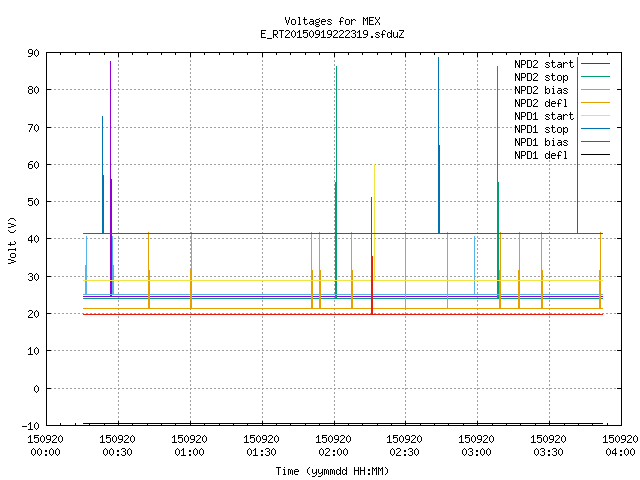Image resolution: width=640 pixels, height=480 pixels.
Task: Click the x-axis label 150920 02:00
Action: 333,446
